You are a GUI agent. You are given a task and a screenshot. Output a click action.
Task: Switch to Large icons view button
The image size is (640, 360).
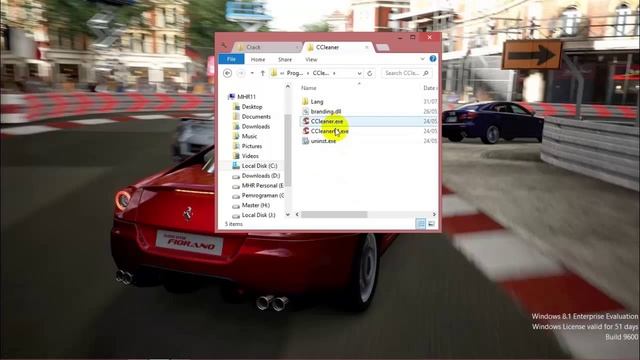(x=431, y=224)
